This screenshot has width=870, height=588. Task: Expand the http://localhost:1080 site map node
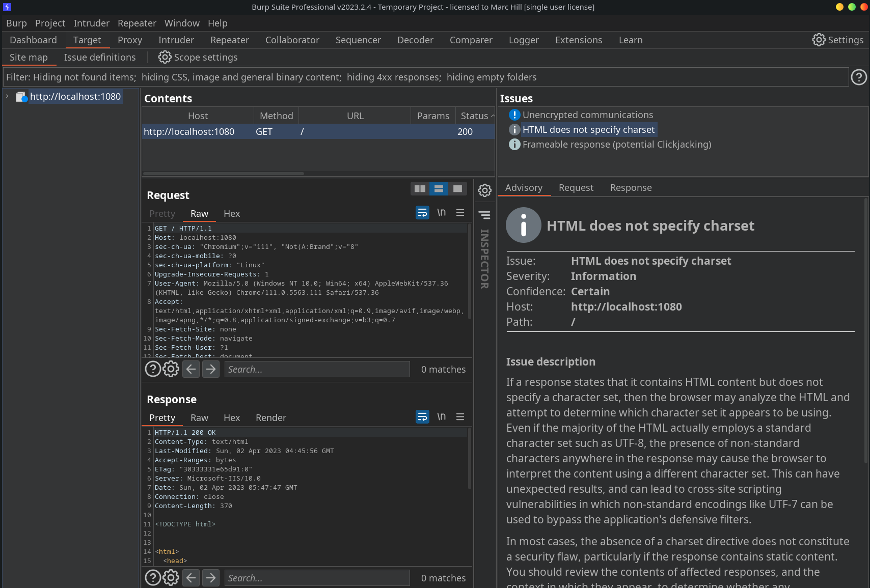point(7,96)
